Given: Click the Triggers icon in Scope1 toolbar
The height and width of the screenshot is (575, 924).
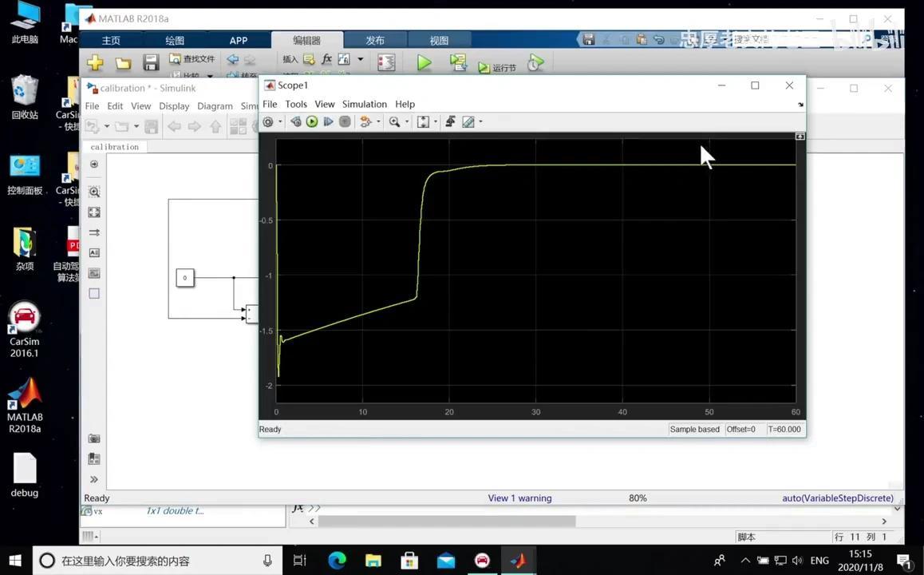Looking at the screenshot, I should pyautogui.click(x=450, y=122).
